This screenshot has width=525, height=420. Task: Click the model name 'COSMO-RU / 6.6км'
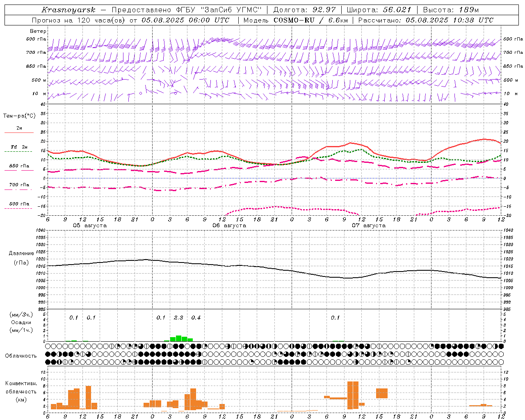(311, 20)
